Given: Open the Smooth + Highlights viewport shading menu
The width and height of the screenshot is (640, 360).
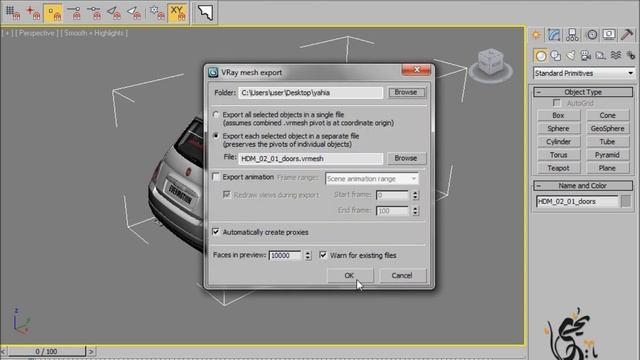Looking at the screenshot, I should pyautogui.click(x=94, y=33).
